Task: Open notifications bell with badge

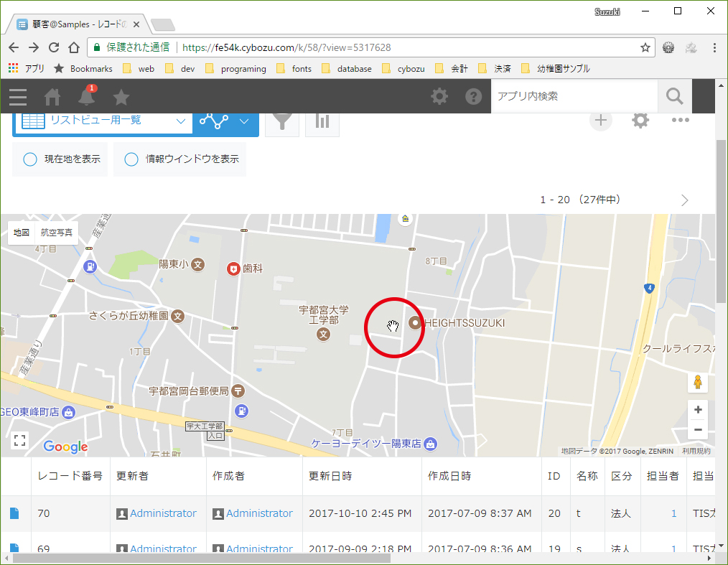Action: tap(87, 95)
